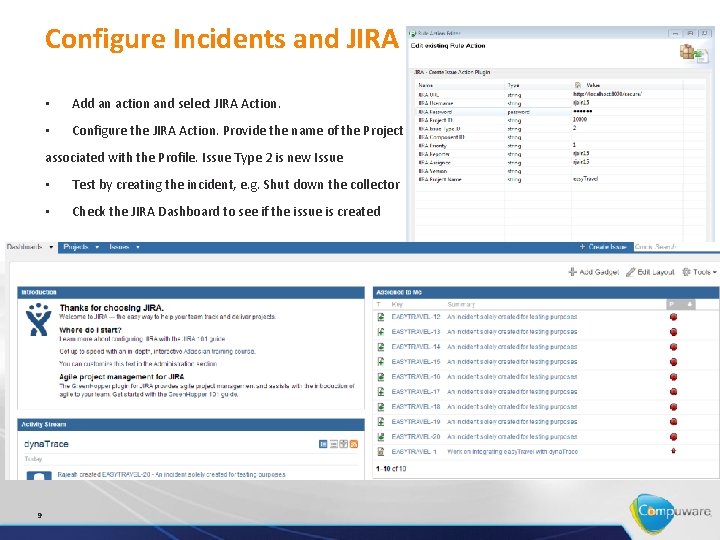Click JIRA Issue Type ID row name

[x=439, y=129]
